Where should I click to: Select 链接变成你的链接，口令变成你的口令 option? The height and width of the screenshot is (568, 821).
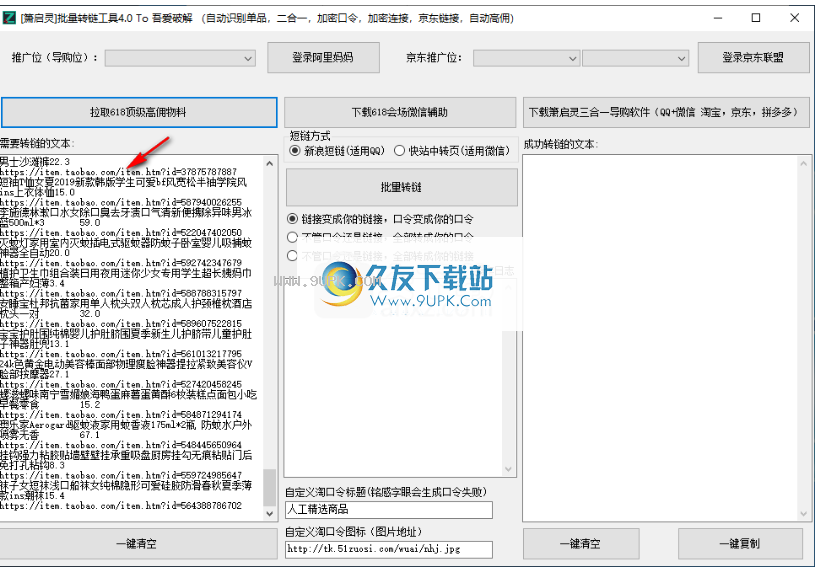[380, 219]
